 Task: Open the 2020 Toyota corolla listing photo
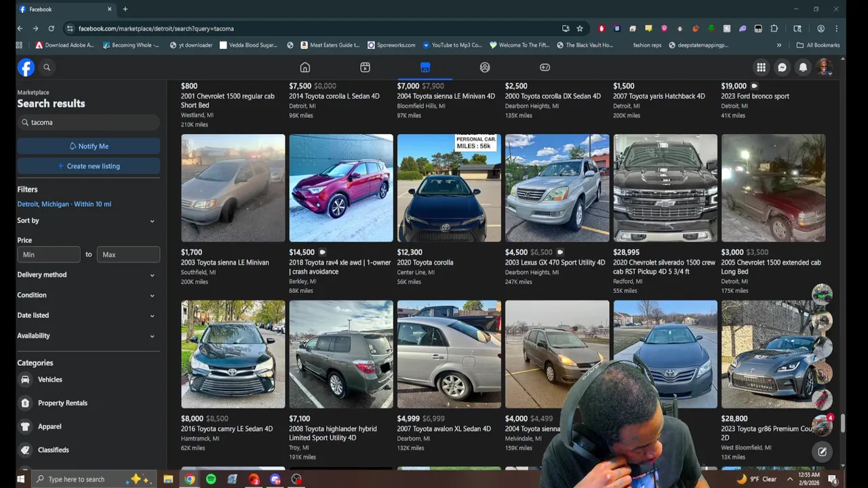point(449,188)
